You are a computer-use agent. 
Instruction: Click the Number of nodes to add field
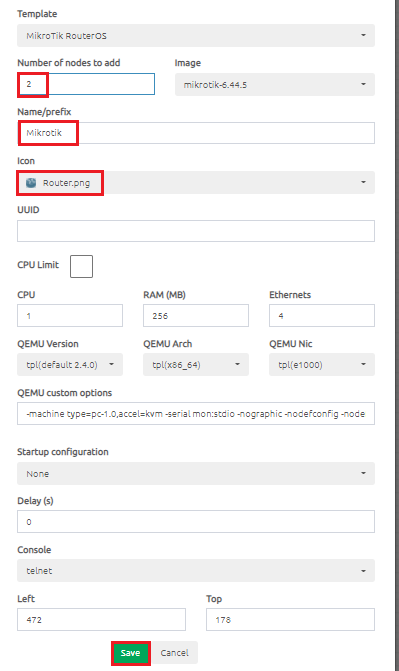pos(86,84)
